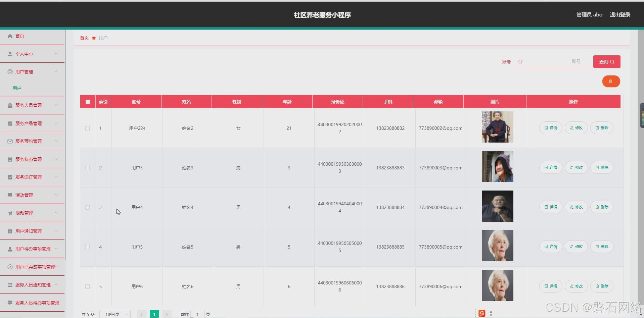644x318 pixels.
Task: Click the 服务人员待办事项管理 chat icon
Action: pyautogui.click(x=10, y=303)
